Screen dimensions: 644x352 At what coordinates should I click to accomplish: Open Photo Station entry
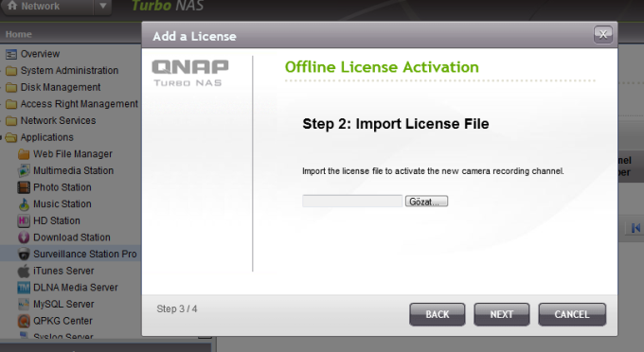[x=62, y=187]
